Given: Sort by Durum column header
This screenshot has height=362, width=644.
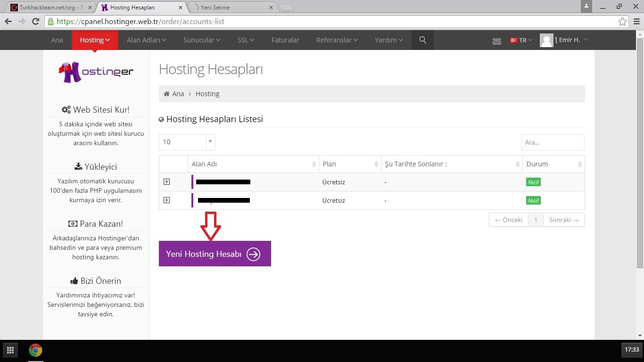Looking at the screenshot, I should click(553, 164).
